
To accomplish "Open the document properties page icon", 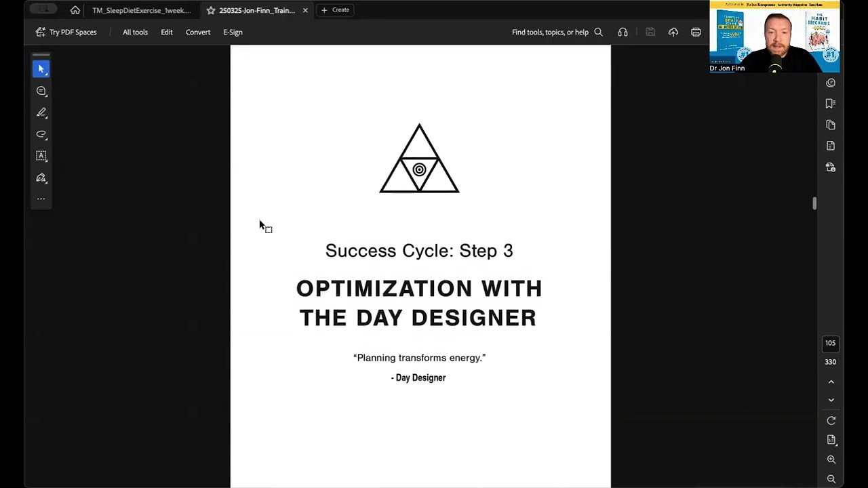I will point(831,146).
